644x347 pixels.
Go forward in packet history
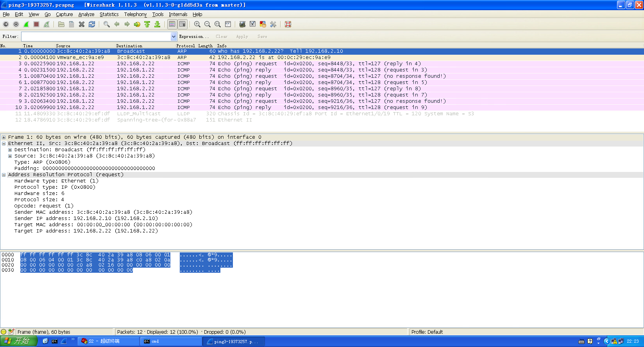pos(127,24)
